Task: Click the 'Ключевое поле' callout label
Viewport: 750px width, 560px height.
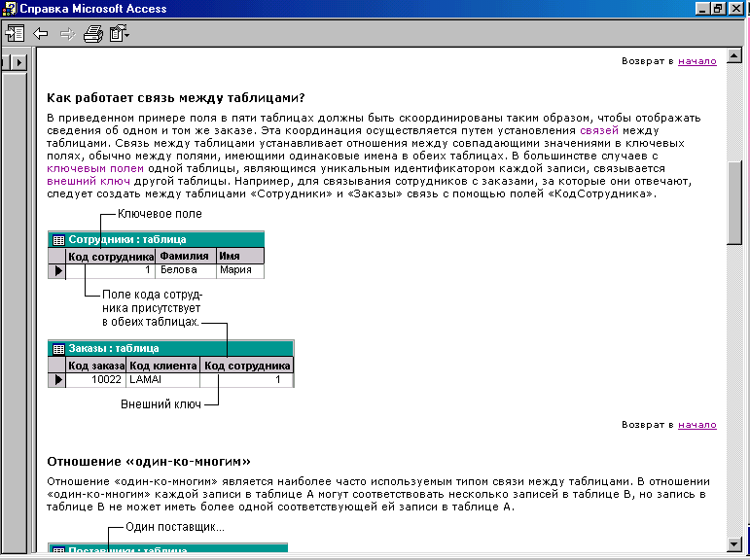Action: pyautogui.click(x=160, y=214)
